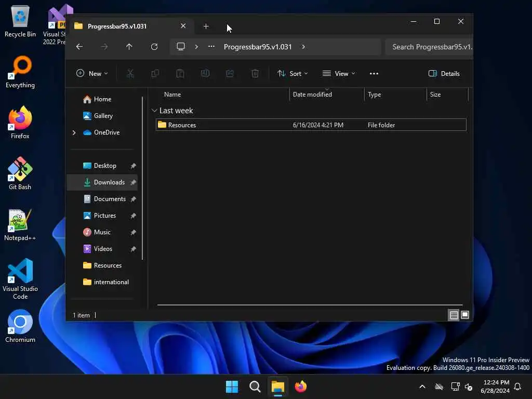Open Gallery in the navigation pane

(103, 116)
